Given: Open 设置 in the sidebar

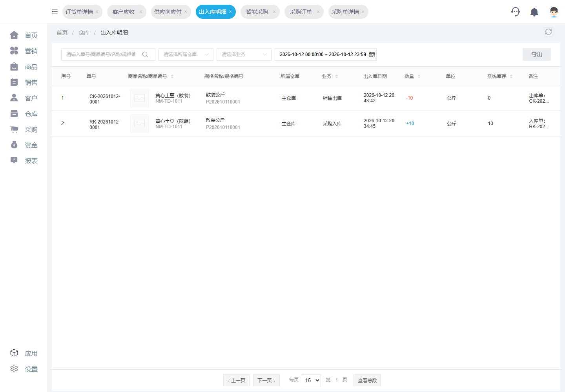Looking at the screenshot, I should (x=24, y=369).
